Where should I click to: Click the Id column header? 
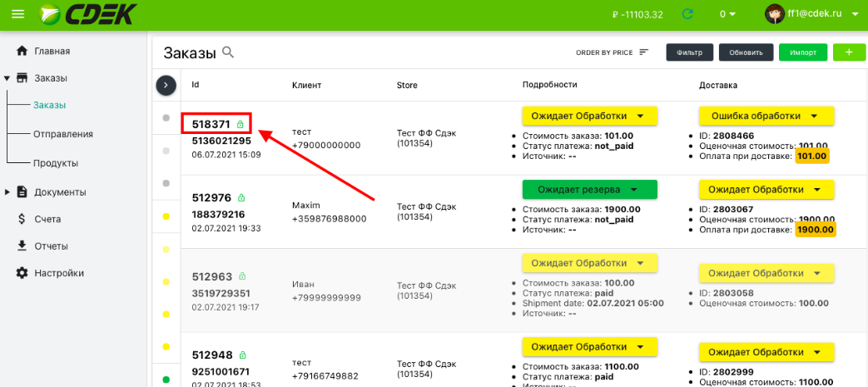[196, 85]
